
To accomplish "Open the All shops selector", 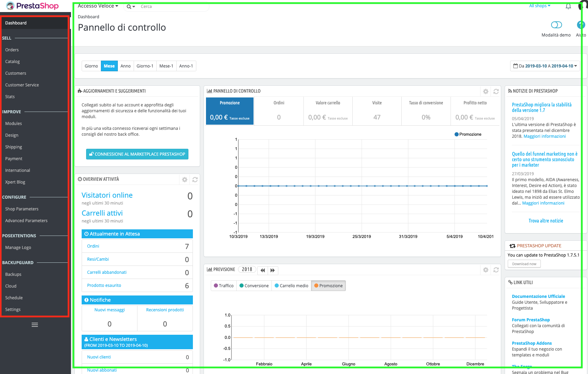I will coord(540,6).
